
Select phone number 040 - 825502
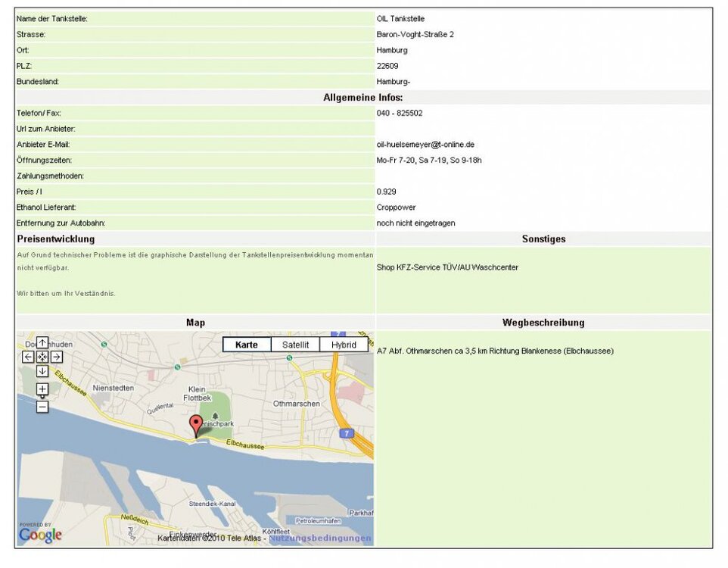pos(400,113)
